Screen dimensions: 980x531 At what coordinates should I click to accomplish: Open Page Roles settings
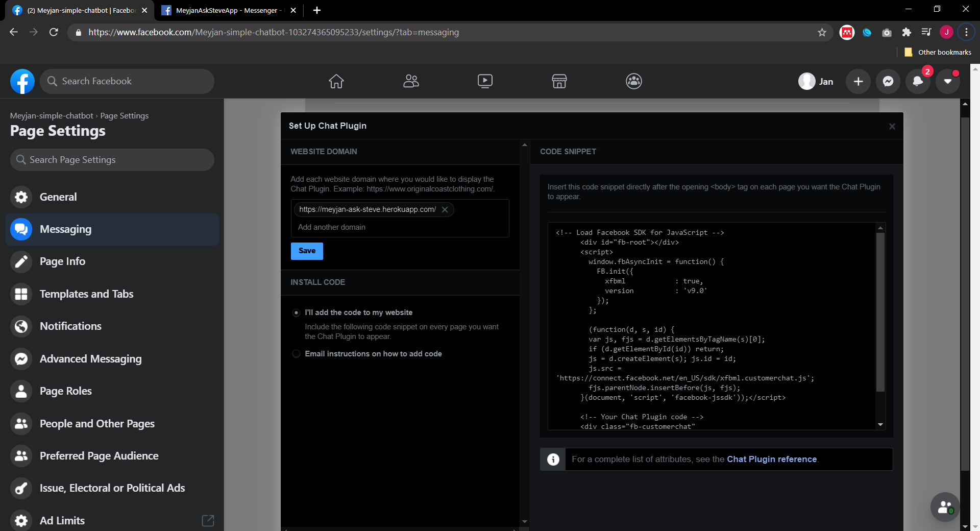(x=112, y=391)
